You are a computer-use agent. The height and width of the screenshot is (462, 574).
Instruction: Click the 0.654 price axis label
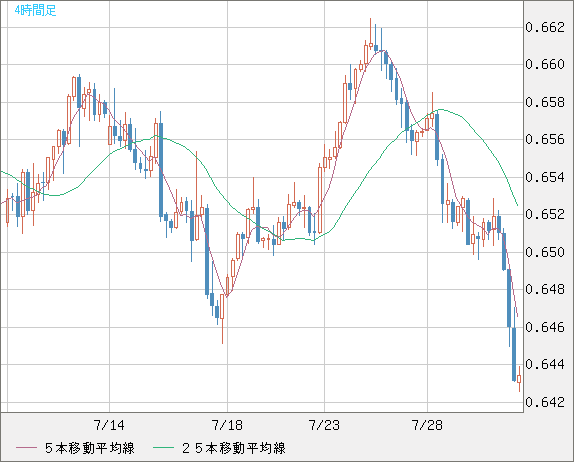545,177
